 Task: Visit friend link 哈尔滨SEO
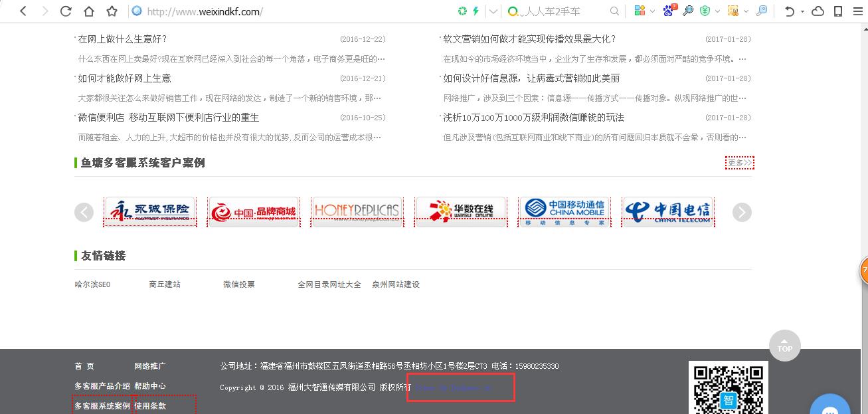(x=92, y=284)
